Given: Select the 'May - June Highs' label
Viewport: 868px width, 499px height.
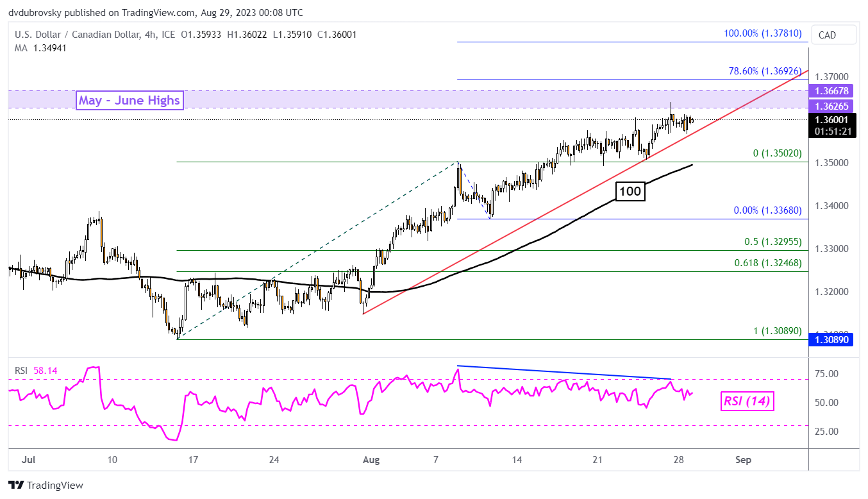Looking at the screenshot, I should (129, 100).
